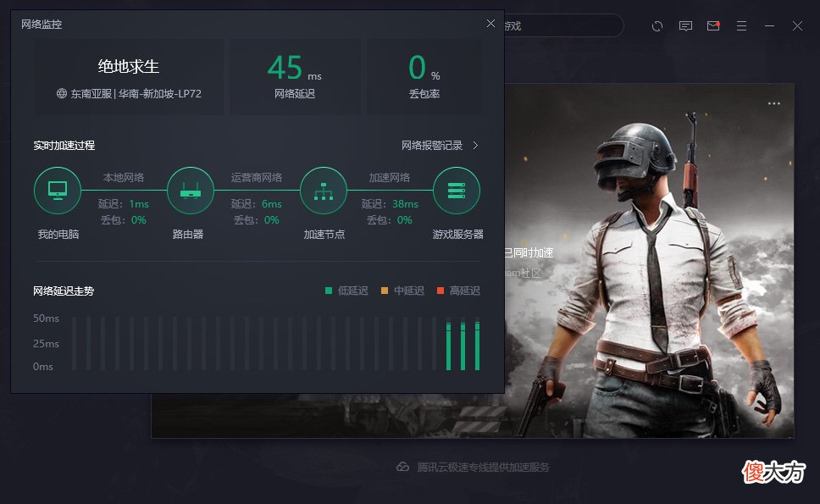Click the search field in main window
The height and width of the screenshot is (504, 820).
564,25
